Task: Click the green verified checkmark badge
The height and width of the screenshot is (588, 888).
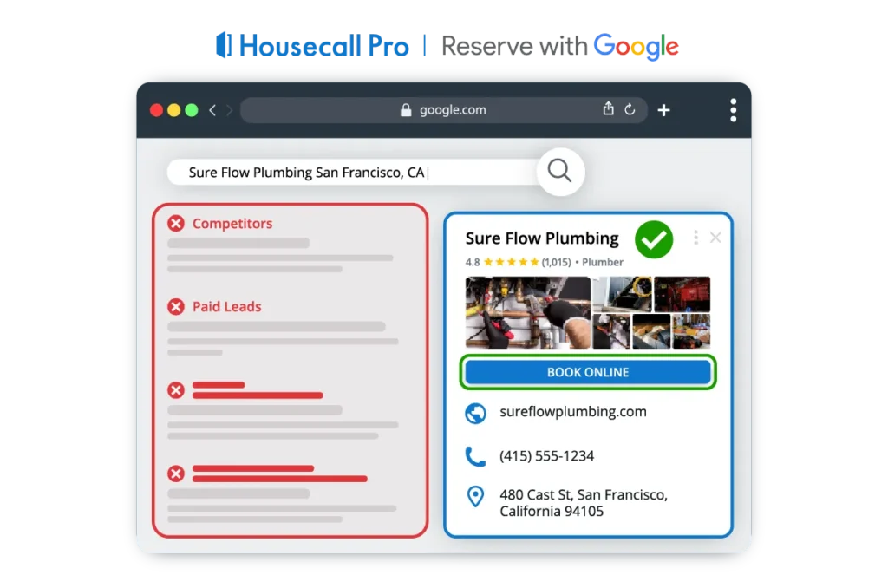Action: (654, 240)
